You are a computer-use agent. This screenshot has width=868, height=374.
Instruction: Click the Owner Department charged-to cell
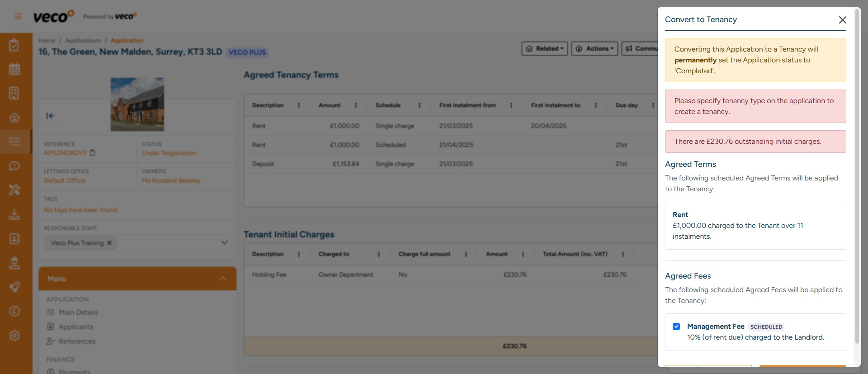(x=346, y=275)
